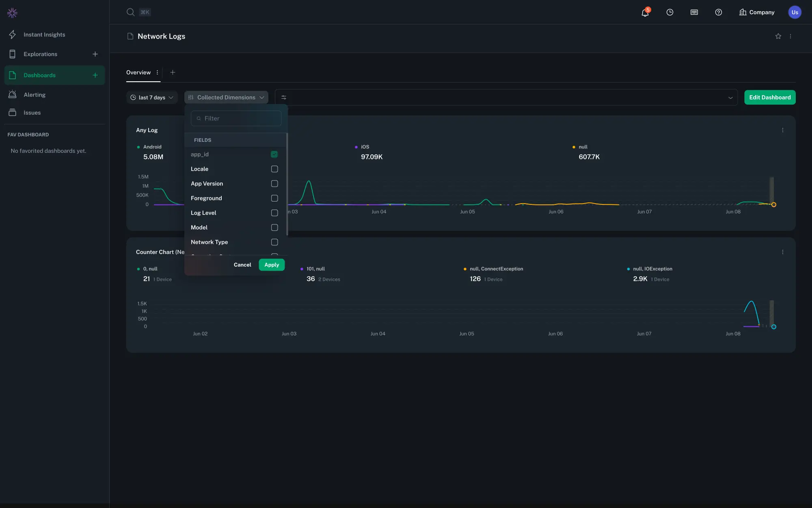Screen dimensions: 812x508
Task: Check the App Version checkbox
Action: tap(274, 184)
